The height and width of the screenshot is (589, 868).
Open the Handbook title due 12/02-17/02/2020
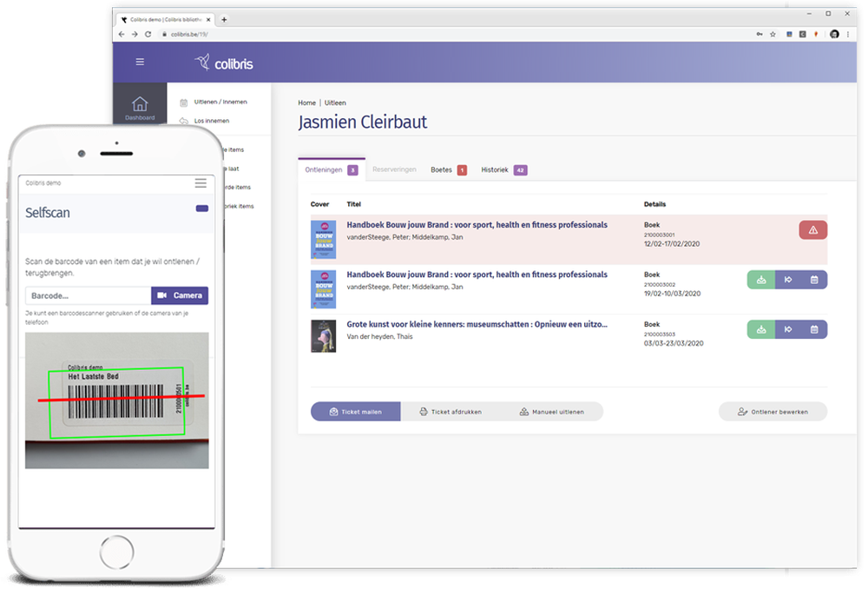tap(477, 225)
